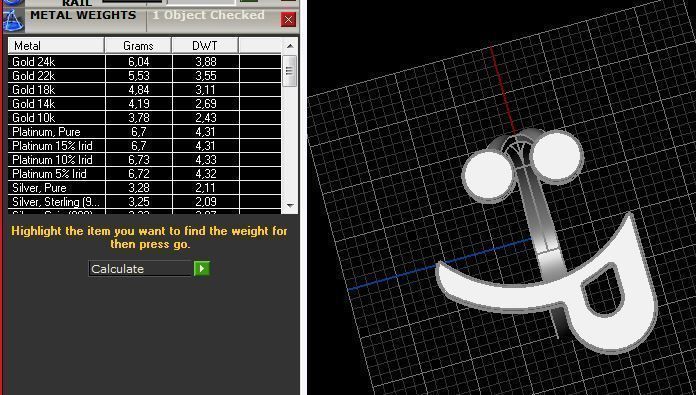Select the left round sphere in viewport
The width and height of the screenshot is (696, 395).
pyautogui.click(x=488, y=175)
